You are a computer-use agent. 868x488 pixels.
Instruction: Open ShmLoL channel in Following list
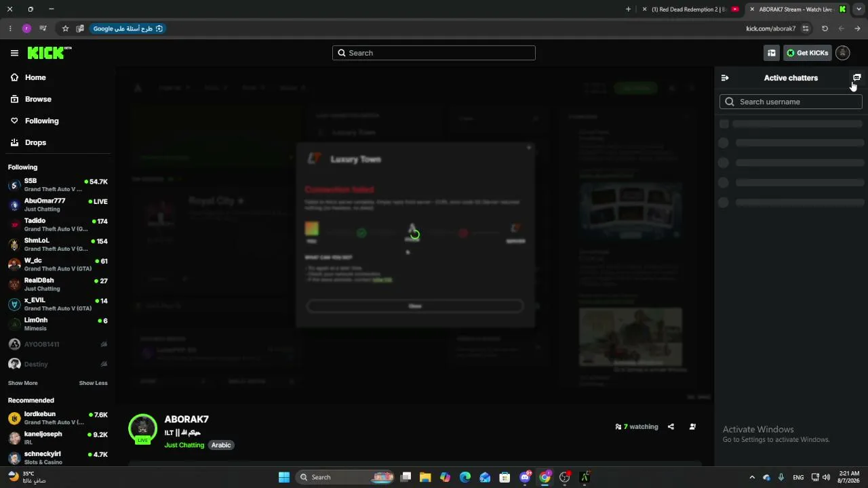[x=58, y=245]
